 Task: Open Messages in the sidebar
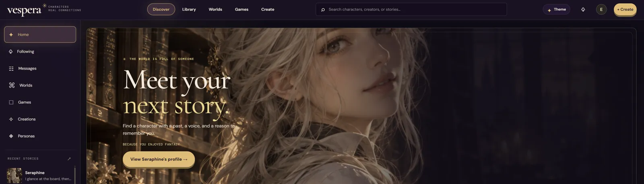(40, 68)
